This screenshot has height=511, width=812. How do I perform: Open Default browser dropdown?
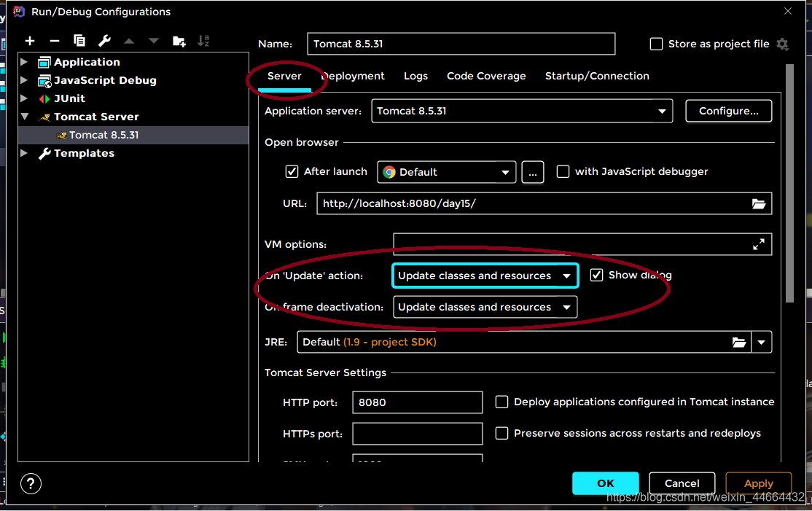(x=446, y=172)
